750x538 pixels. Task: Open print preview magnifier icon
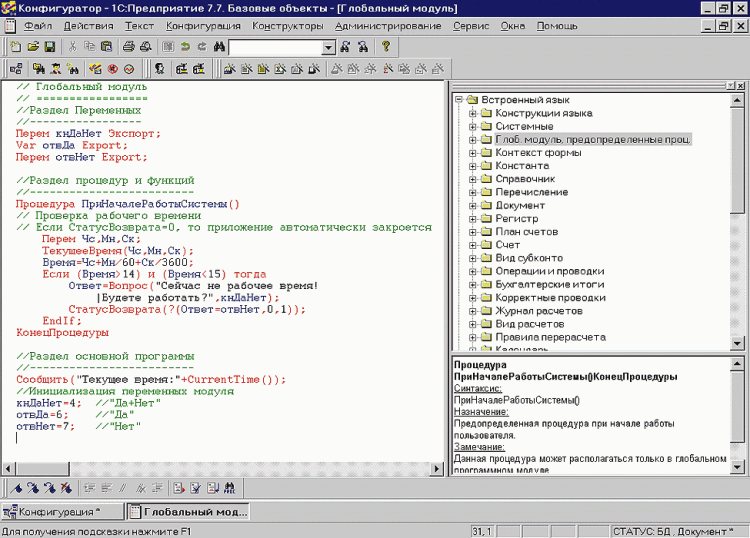pyautogui.click(x=145, y=46)
